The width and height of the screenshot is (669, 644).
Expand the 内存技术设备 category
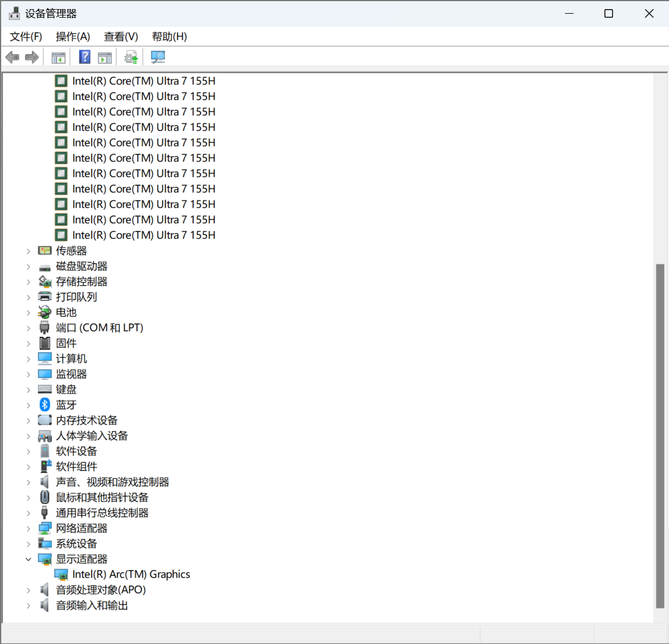click(28, 421)
